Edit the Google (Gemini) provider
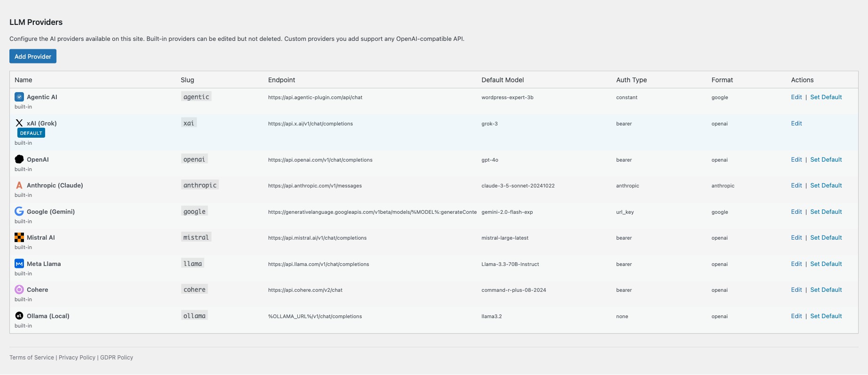 click(x=796, y=211)
